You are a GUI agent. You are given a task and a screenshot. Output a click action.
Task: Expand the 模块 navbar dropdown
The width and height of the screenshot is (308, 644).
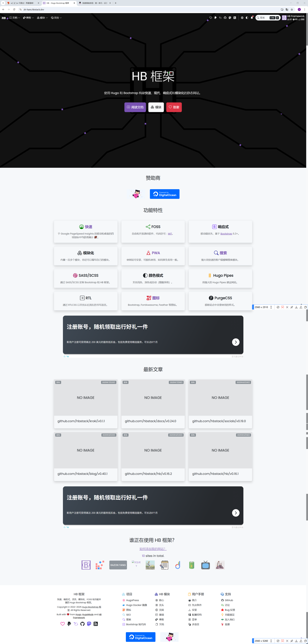coord(42,18)
